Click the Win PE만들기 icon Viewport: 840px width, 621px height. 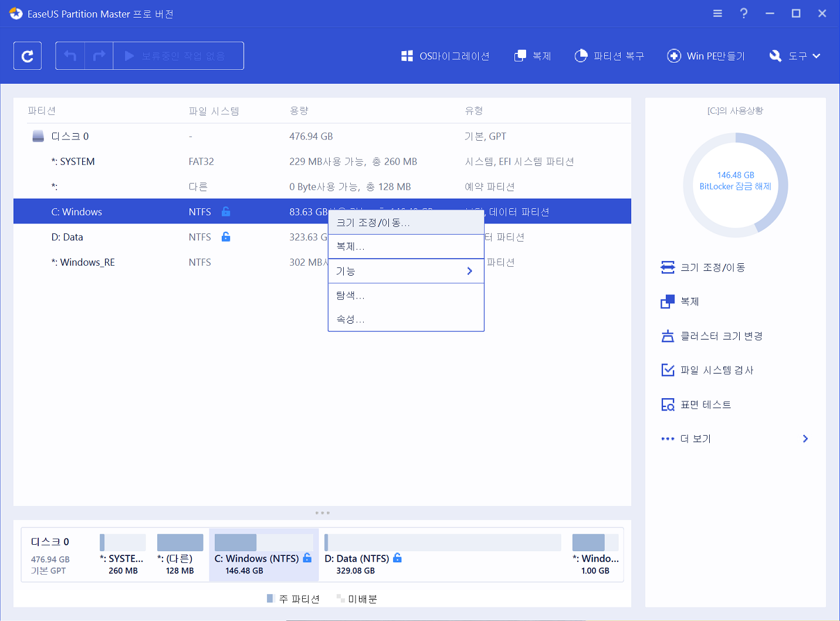pyautogui.click(x=674, y=56)
